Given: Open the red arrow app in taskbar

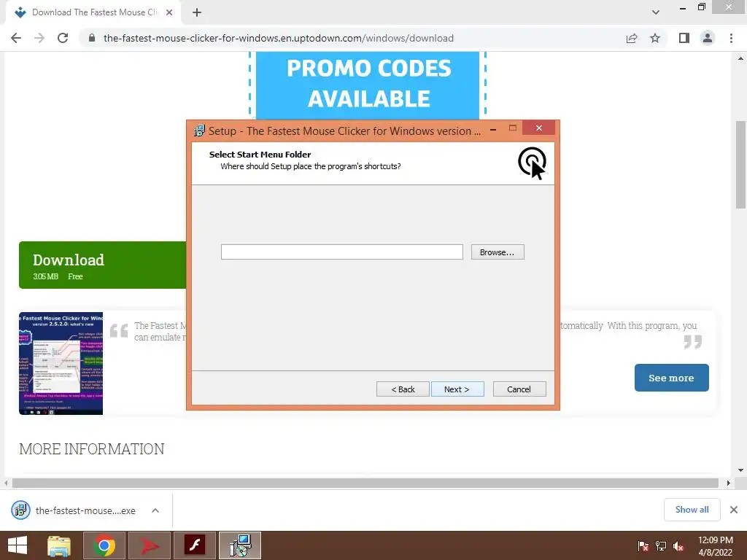Looking at the screenshot, I should point(149,545).
